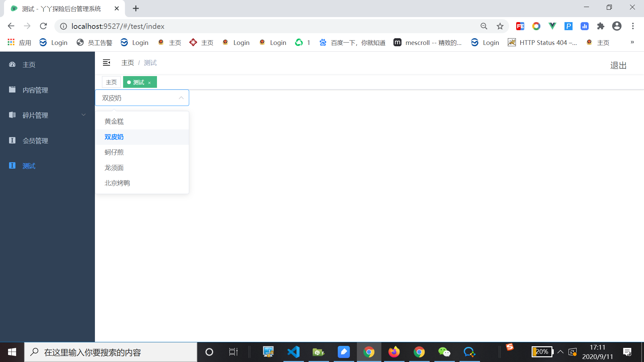Switch to the 主页 tag tab

tap(111, 82)
